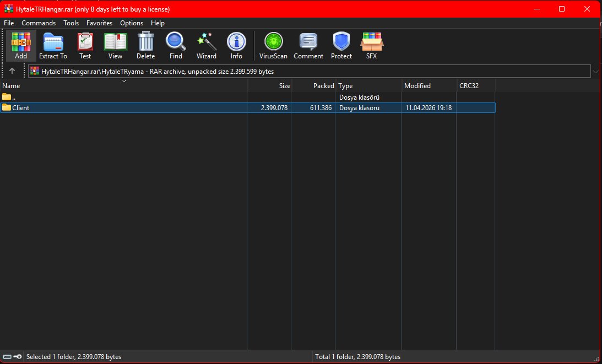Open the Commands menu
The image size is (602, 364).
(39, 23)
